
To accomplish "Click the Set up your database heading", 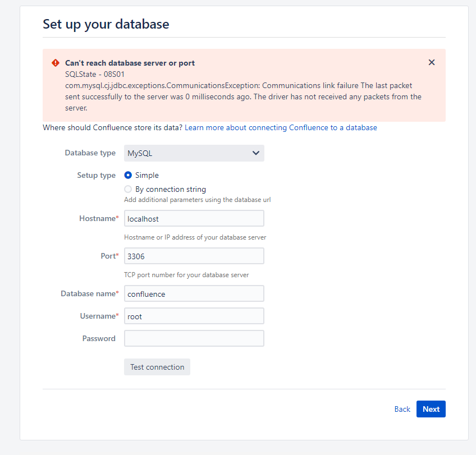I will coord(106,24).
